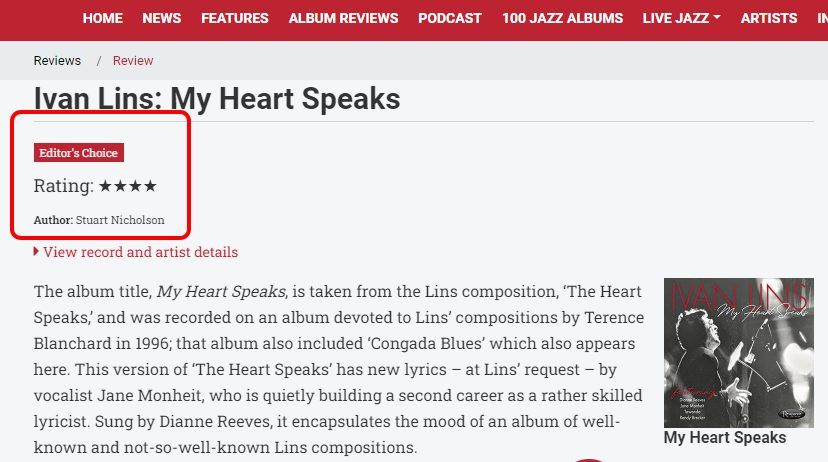The image size is (828, 462).
Task: Click the four-star rating icons
Action: click(x=128, y=186)
